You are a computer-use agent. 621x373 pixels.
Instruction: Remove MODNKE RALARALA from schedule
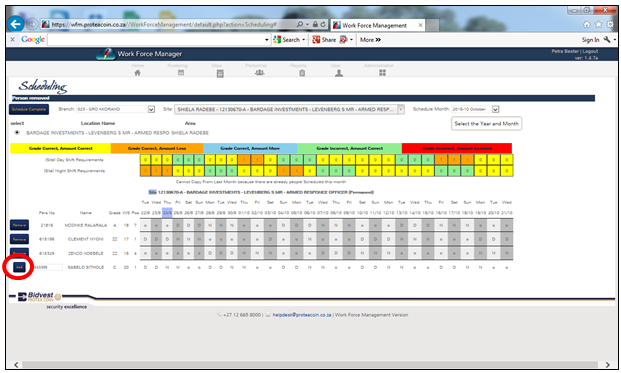point(19,225)
